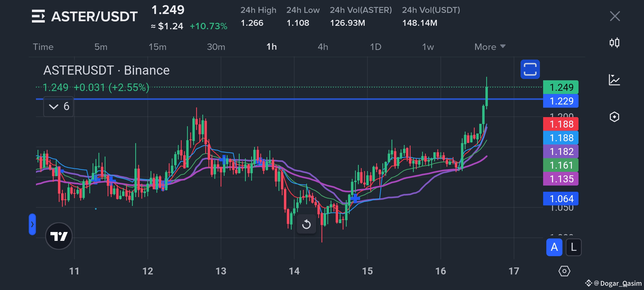Click the ASTERUSDT · Binance chart legend
This screenshot has height=290, width=644.
[x=106, y=70]
